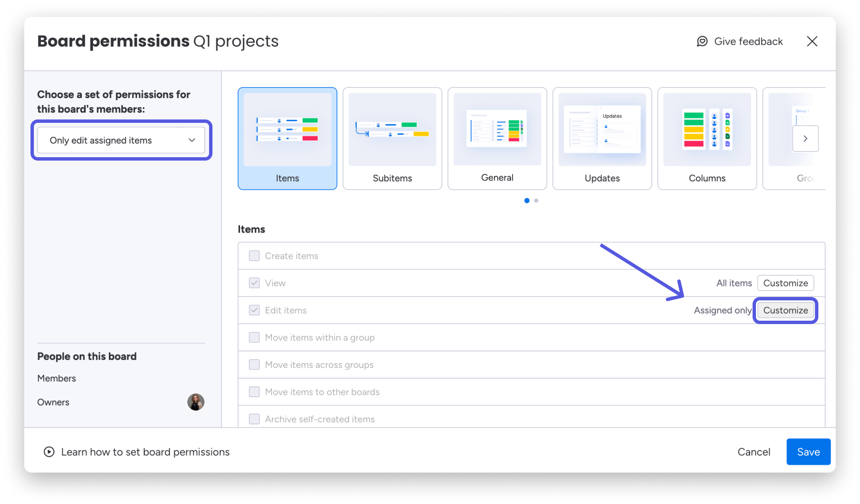
Task: Click the owner's profile avatar
Action: pyautogui.click(x=196, y=402)
